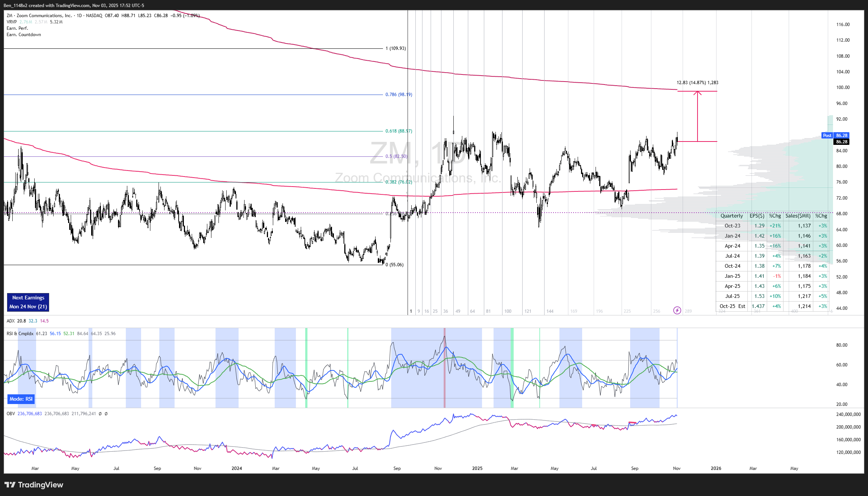Select the VRVP indicator legend
The height and width of the screenshot is (496, 868).
coord(12,22)
